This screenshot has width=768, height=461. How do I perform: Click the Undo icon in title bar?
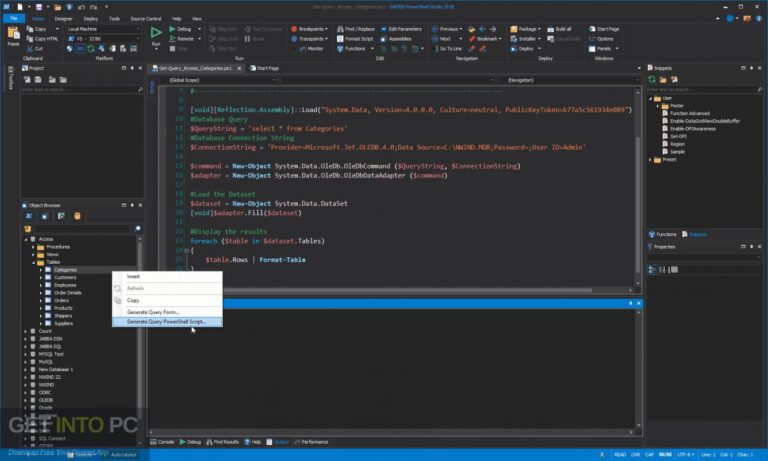[81, 7]
